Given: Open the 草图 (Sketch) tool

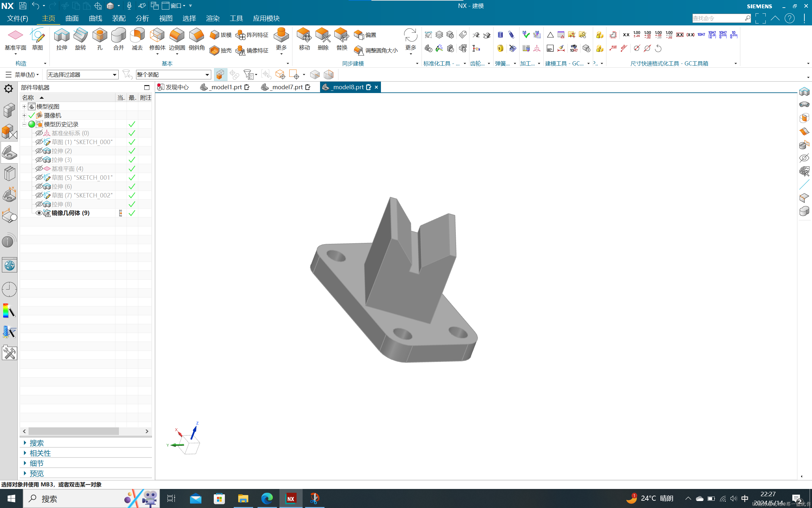Looking at the screenshot, I should (x=37, y=39).
